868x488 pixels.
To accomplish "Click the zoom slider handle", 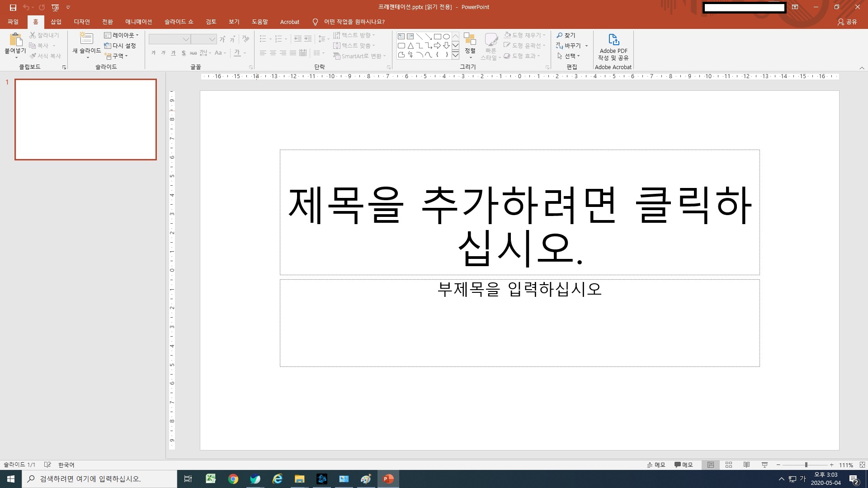I will (x=806, y=465).
